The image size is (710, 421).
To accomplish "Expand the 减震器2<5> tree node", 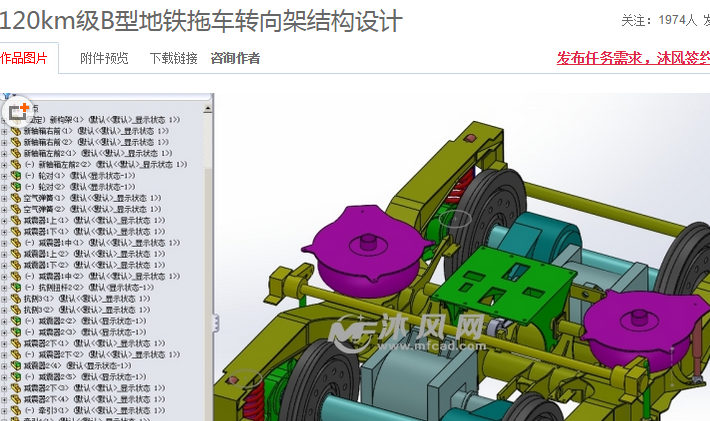I will tap(4, 377).
